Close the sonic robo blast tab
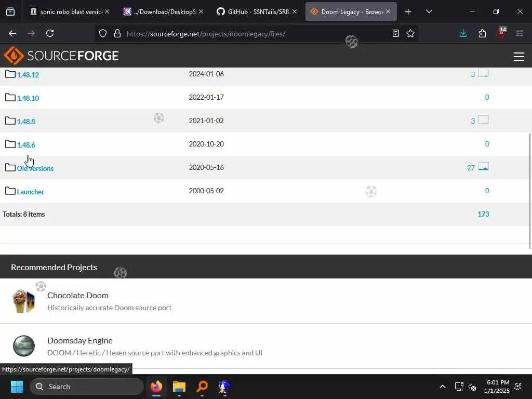This screenshot has width=532, height=399. (x=107, y=11)
